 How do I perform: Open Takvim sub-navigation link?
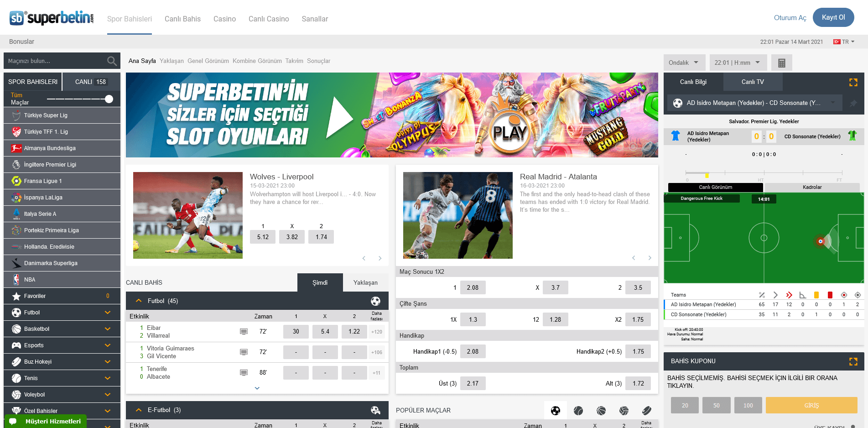[x=294, y=61]
